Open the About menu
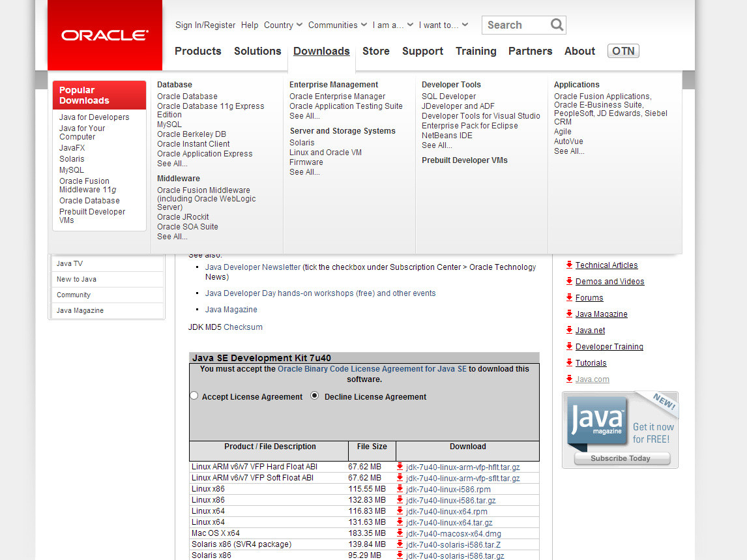This screenshot has width=747, height=560. [579, 51]
